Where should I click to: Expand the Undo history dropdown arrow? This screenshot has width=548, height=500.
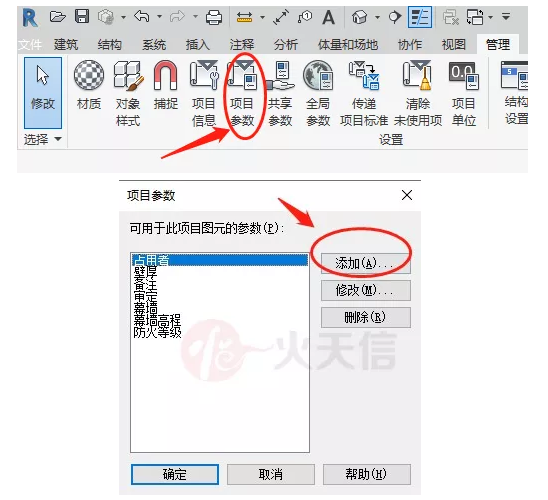tap(159, 16)
